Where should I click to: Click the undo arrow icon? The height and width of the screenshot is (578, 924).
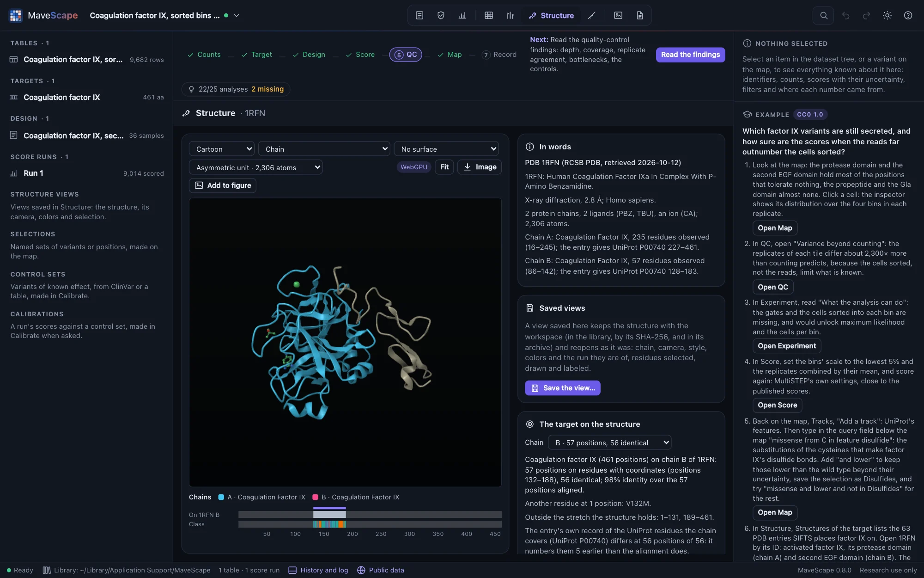click(x=846, y=15)
